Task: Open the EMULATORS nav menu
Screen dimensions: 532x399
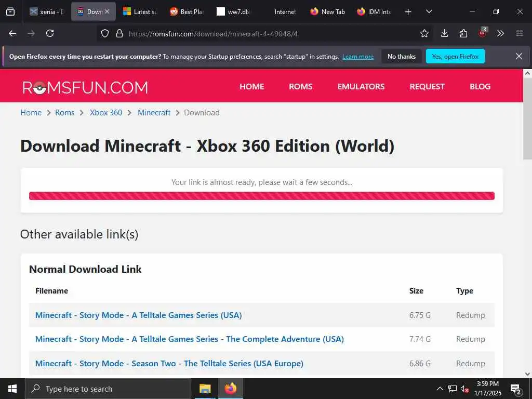Action: (x=361, y=87)
